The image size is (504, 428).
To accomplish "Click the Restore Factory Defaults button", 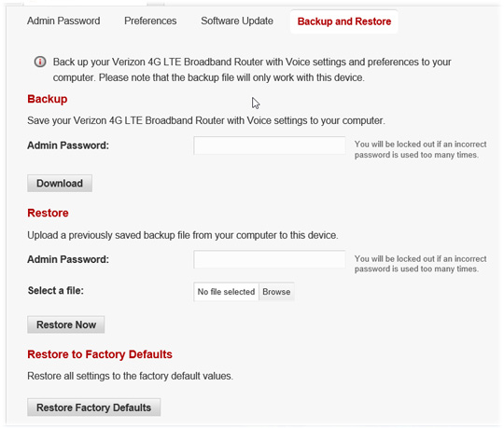I will pos(94,407).
